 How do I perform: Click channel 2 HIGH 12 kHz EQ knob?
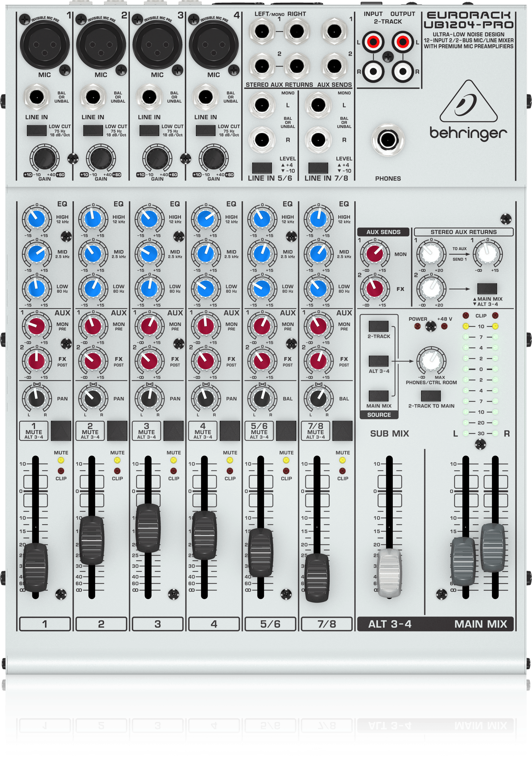pyautogui.click(x=93, y=219)
